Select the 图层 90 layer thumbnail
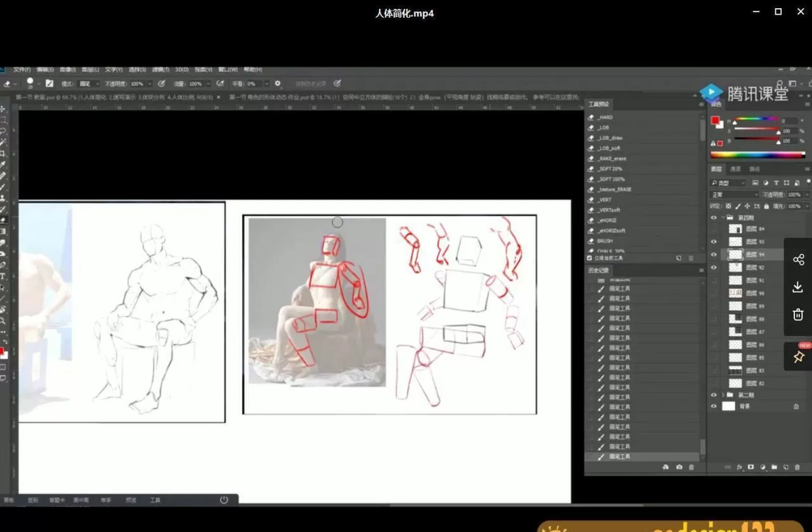The height and width of the screenshot is (532, 812). pyautogui.click(x=735, y=293)
